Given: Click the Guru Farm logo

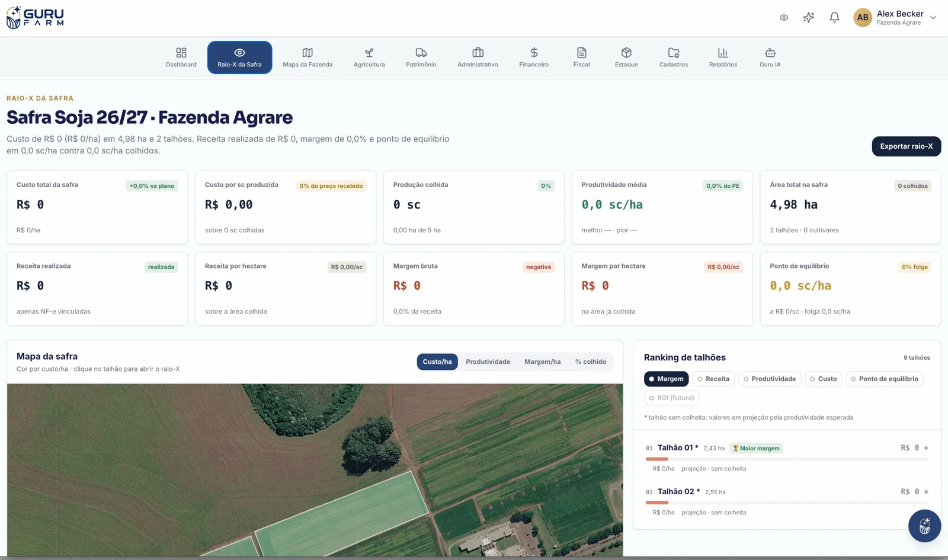Looking at the screenshot, I should point(35,17).
